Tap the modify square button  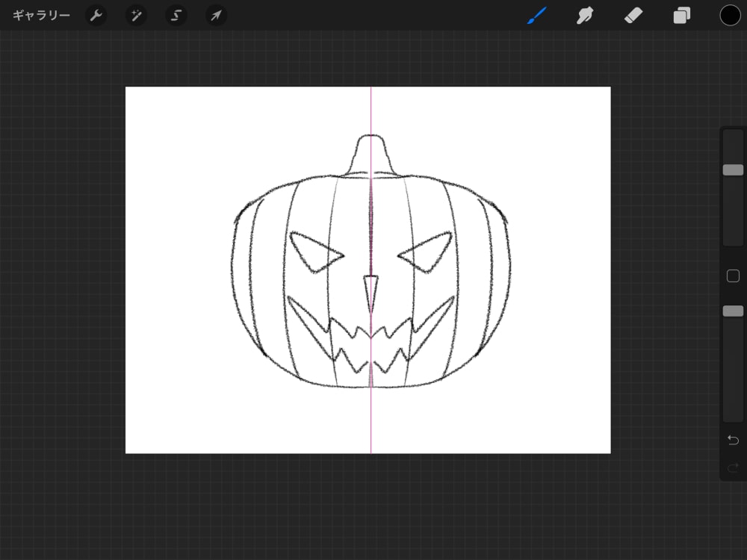(x=732, y=276)
